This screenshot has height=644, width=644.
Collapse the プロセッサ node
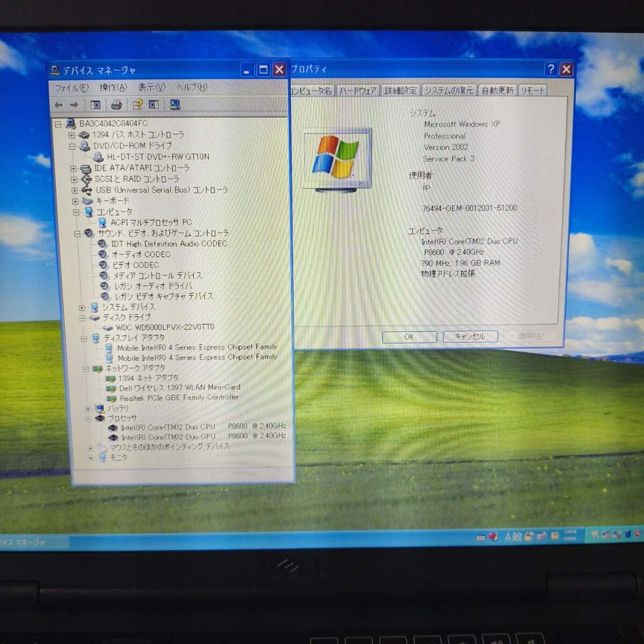click(89, 419)
